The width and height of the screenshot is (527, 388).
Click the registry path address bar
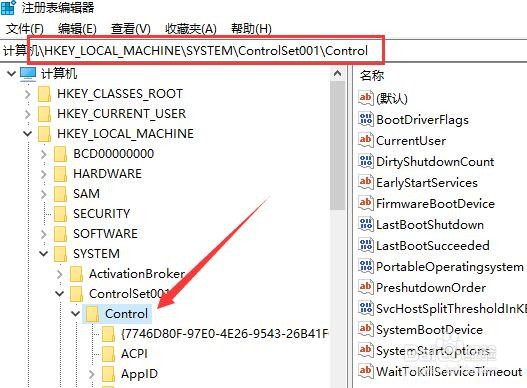tap(264, 51)
